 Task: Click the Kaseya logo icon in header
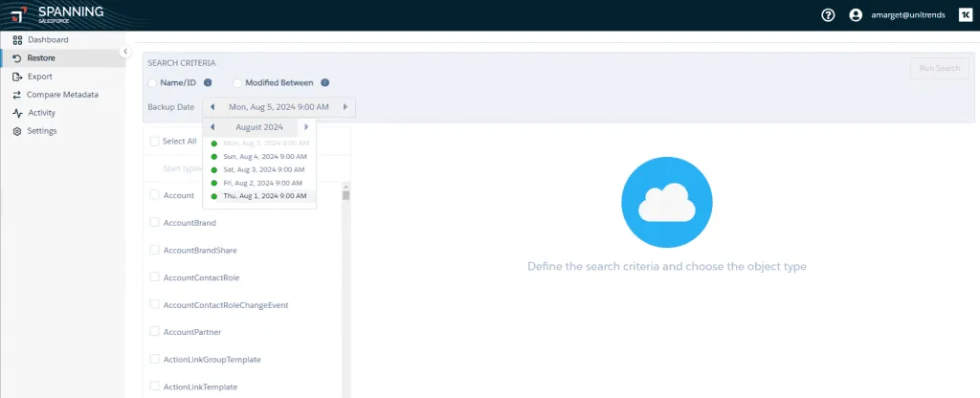(x=965, y=15)
